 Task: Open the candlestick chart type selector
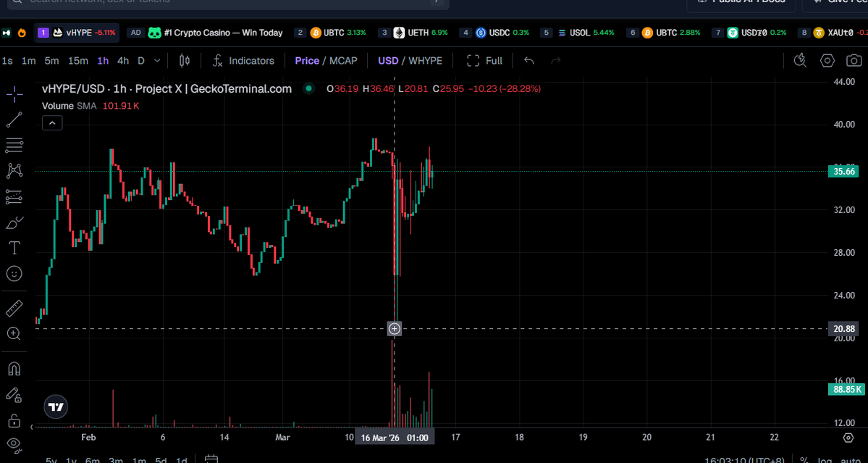pos(185,61)
